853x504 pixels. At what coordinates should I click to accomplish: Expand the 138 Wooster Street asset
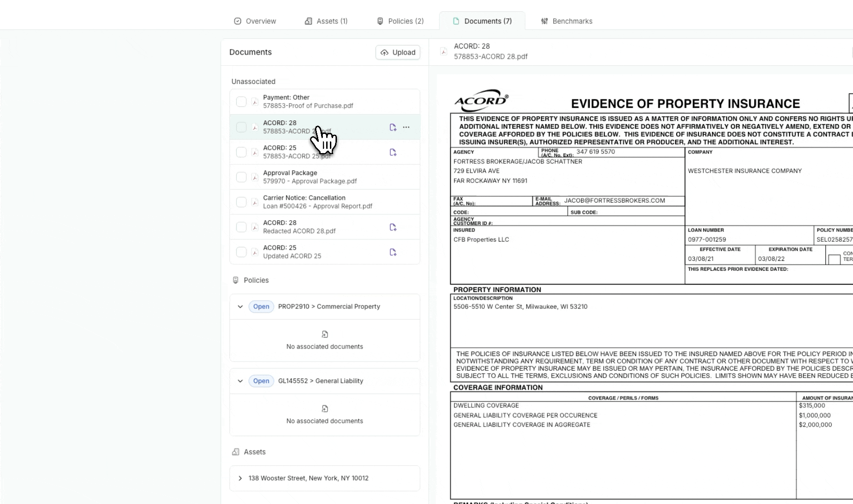240,478
